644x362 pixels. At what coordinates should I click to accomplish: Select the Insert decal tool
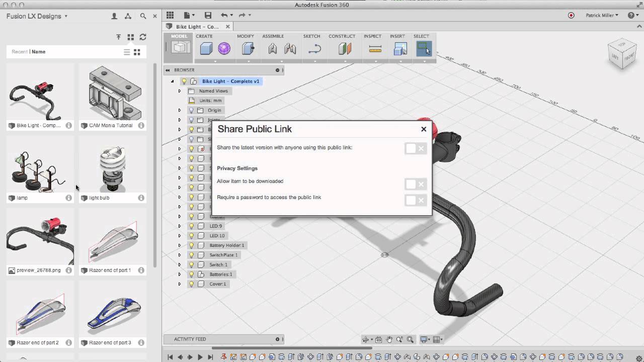tap(400, 48)
